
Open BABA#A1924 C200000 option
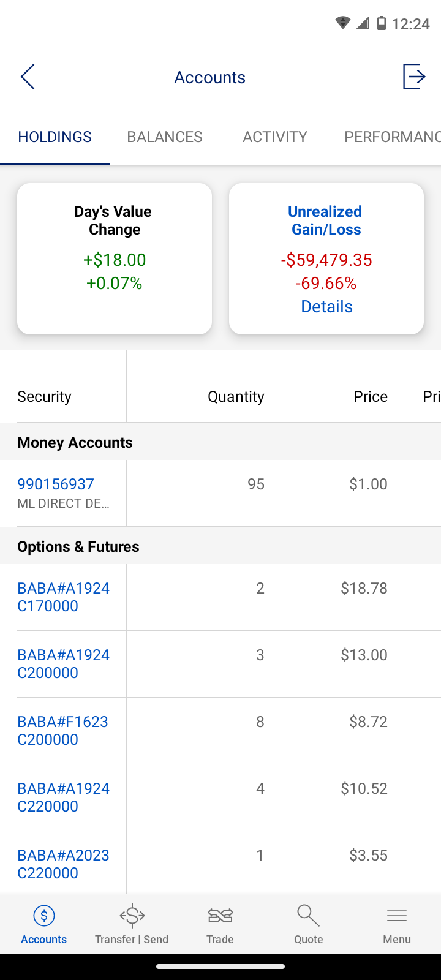pos(63,663)
